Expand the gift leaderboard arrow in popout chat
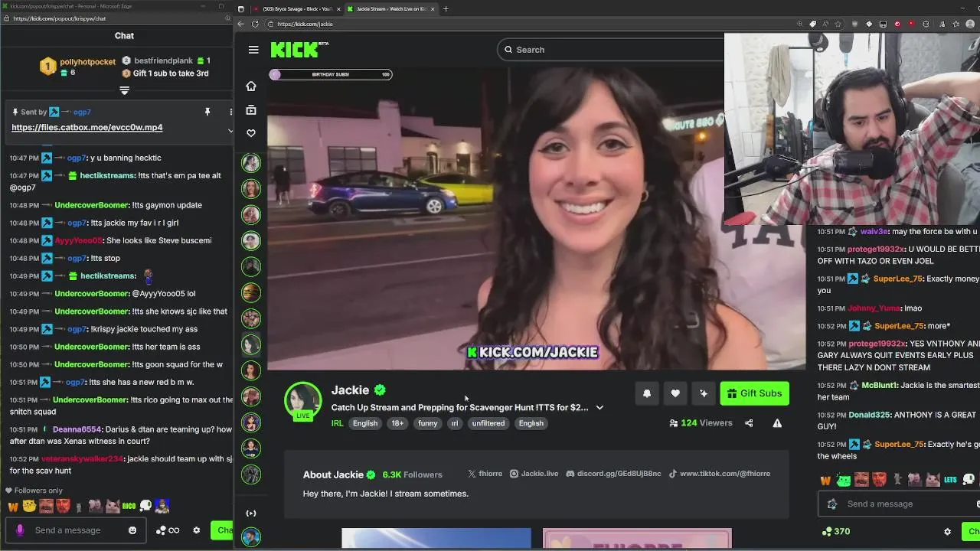The height and width of the screenshot is (551, 980). coord(124,90)
